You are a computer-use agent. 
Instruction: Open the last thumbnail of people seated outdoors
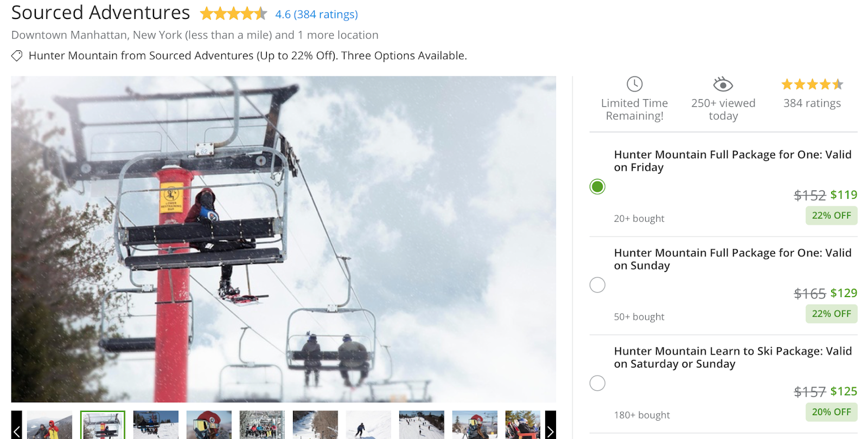coord(523,425)
